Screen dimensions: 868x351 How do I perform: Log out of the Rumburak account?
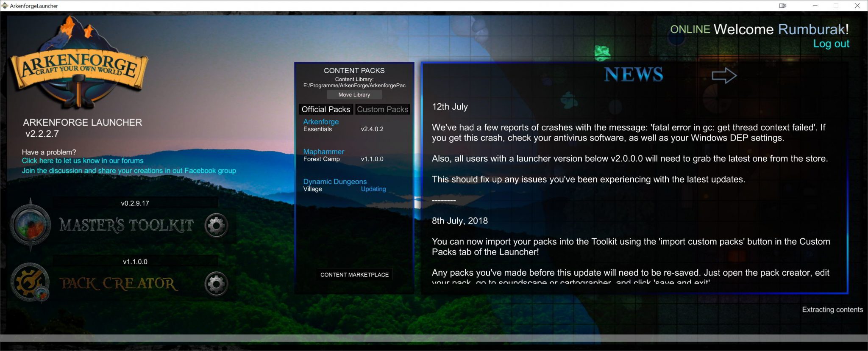831,44
